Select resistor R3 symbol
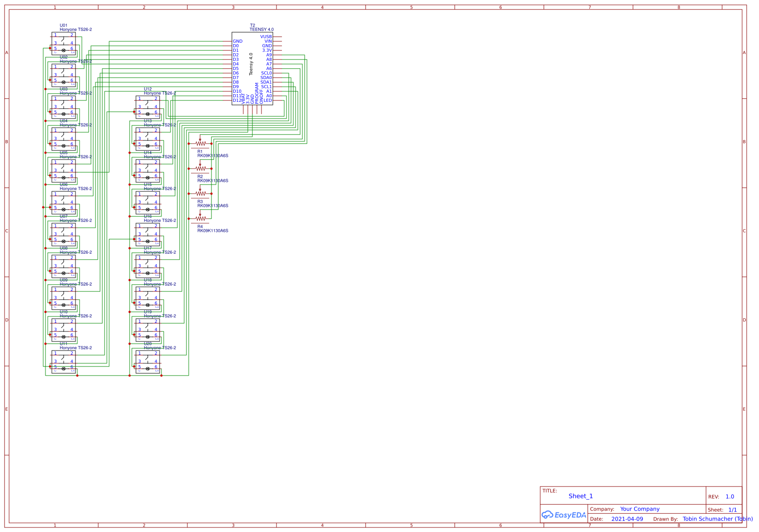 point(201,193)
